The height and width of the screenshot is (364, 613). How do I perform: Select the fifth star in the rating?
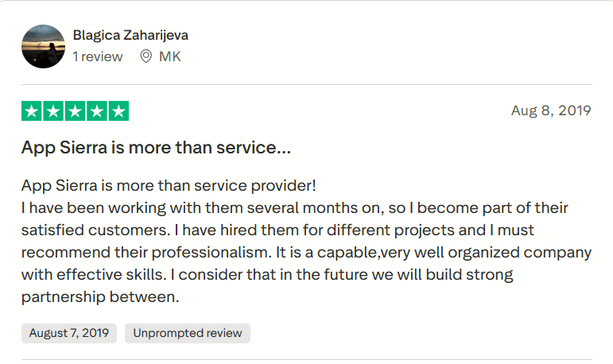coord(118,111)
